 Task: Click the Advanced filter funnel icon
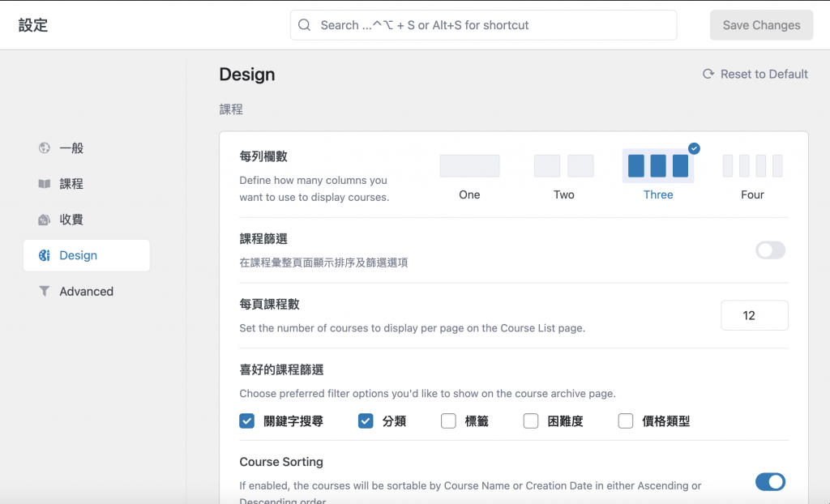pos(45,291)
